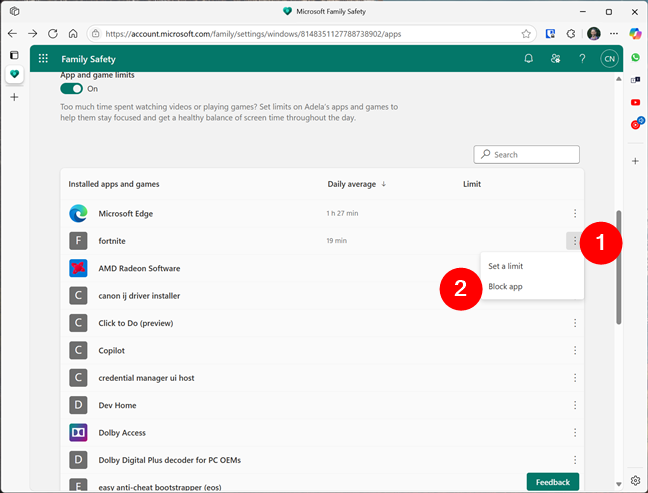Focus the apps Search field

coord(526,155)
